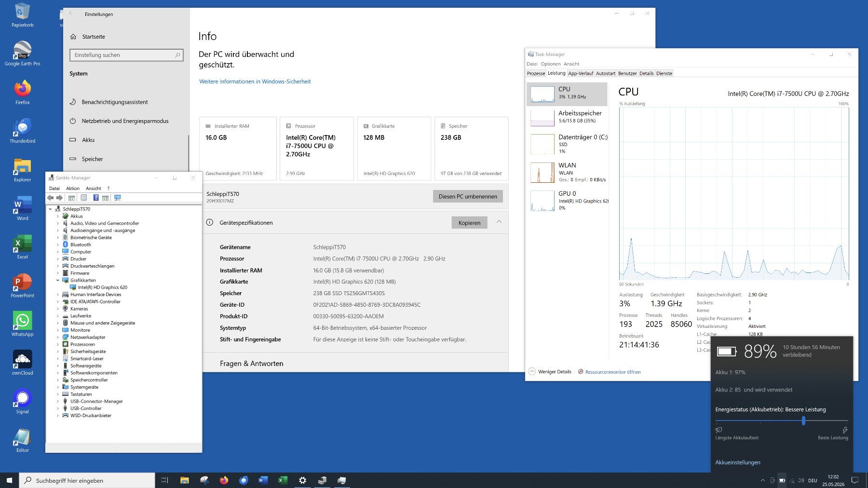Click the taskbar Suchbegriff hier eingeben search box
This screenshot has width=868, height=488.
87,480
